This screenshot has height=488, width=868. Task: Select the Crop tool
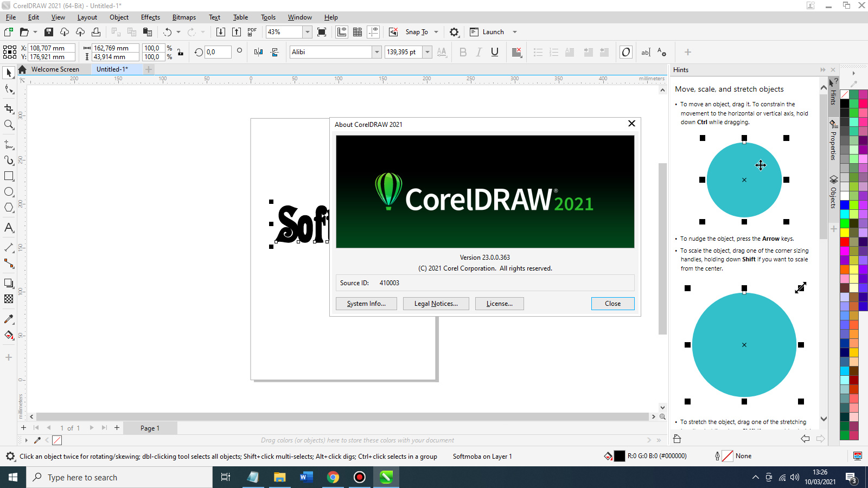pyautogui.click(x=9, y=107)
